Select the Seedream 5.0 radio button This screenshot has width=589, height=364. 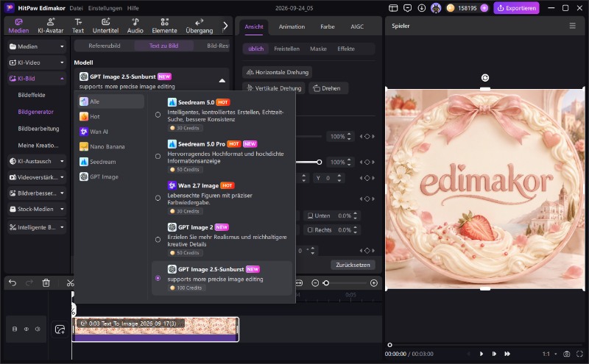coord(158,115)
